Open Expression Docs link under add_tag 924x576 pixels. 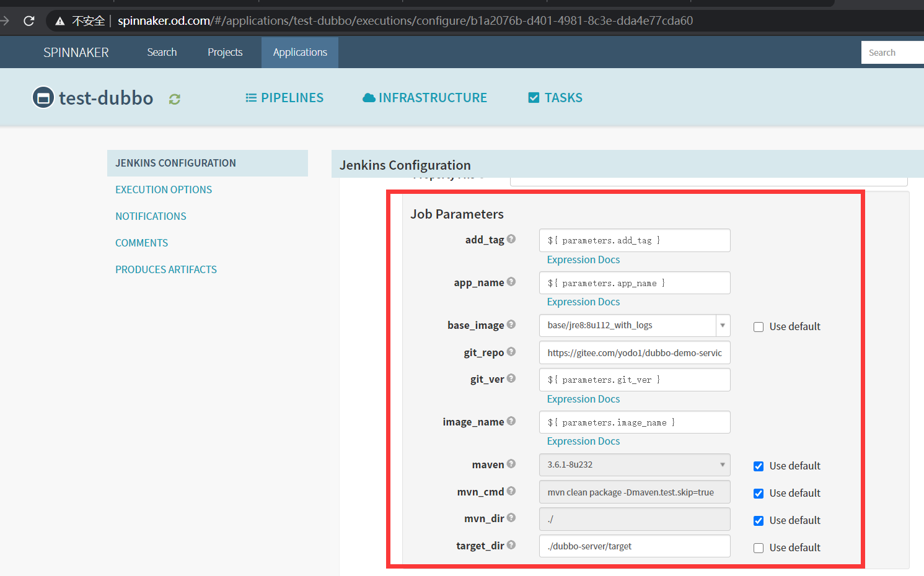(583, 260)
